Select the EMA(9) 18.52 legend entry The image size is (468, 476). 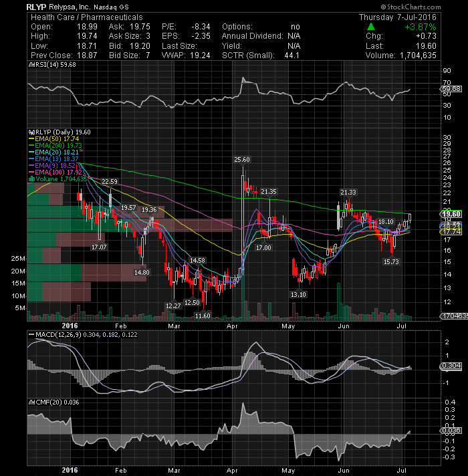(53, 165)
